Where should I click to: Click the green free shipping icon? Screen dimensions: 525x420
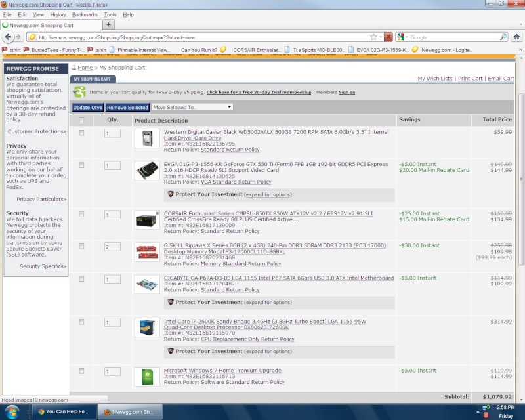79,92
